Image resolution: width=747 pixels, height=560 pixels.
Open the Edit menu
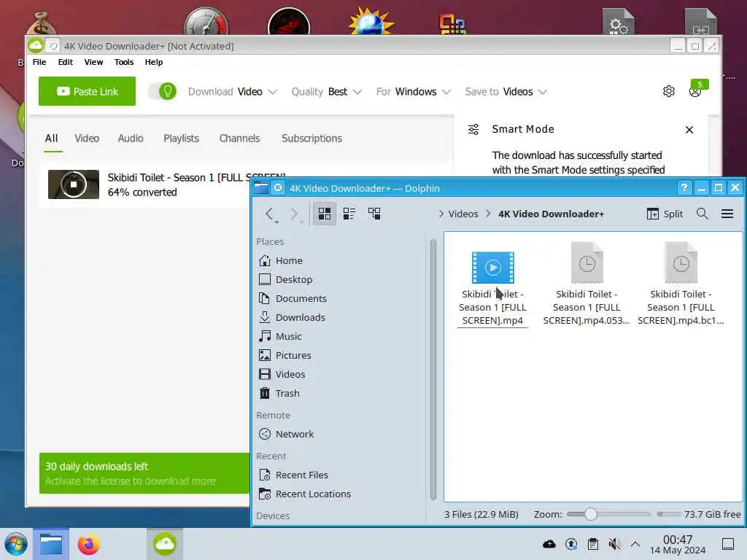pos(65,62)
